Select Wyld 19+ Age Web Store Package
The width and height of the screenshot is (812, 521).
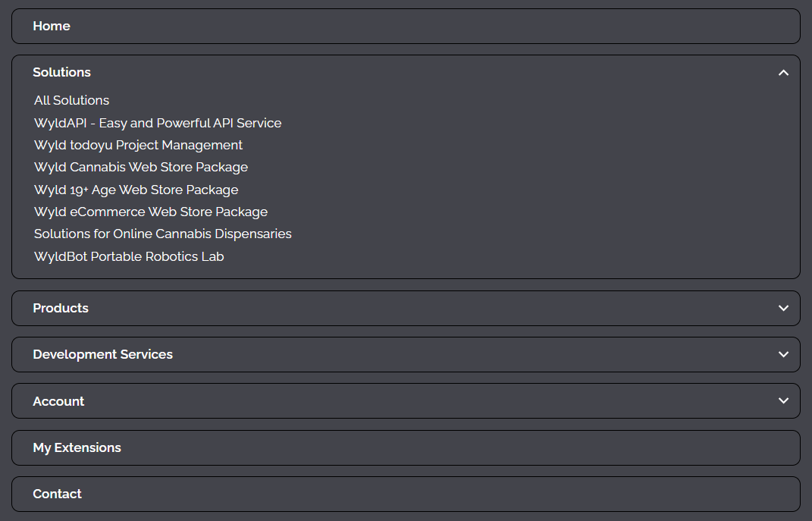[x=136, y=190]
